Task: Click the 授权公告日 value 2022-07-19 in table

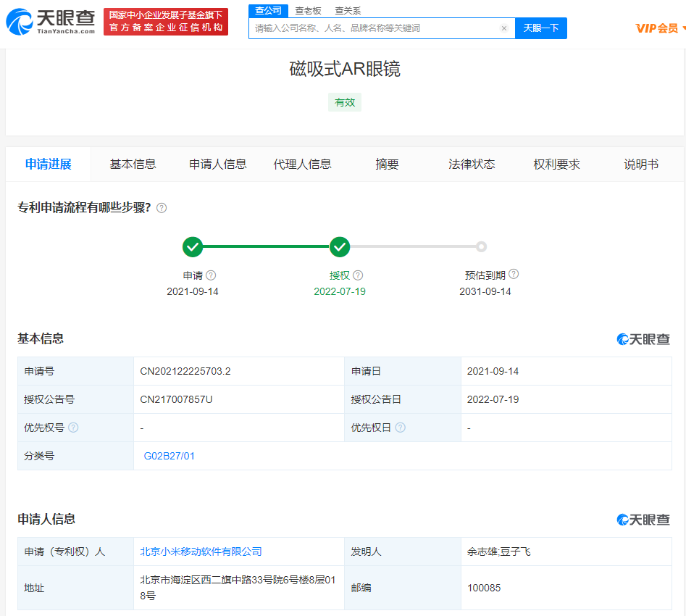Action: click(x=493, y=400)
